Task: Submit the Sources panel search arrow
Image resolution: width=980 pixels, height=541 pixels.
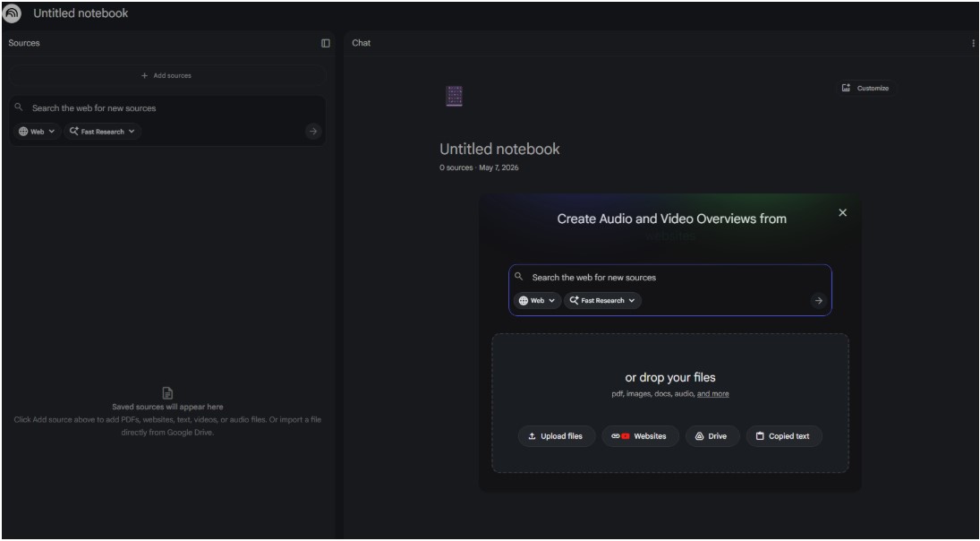Action: pyautogui.click(x=313, y=132)
